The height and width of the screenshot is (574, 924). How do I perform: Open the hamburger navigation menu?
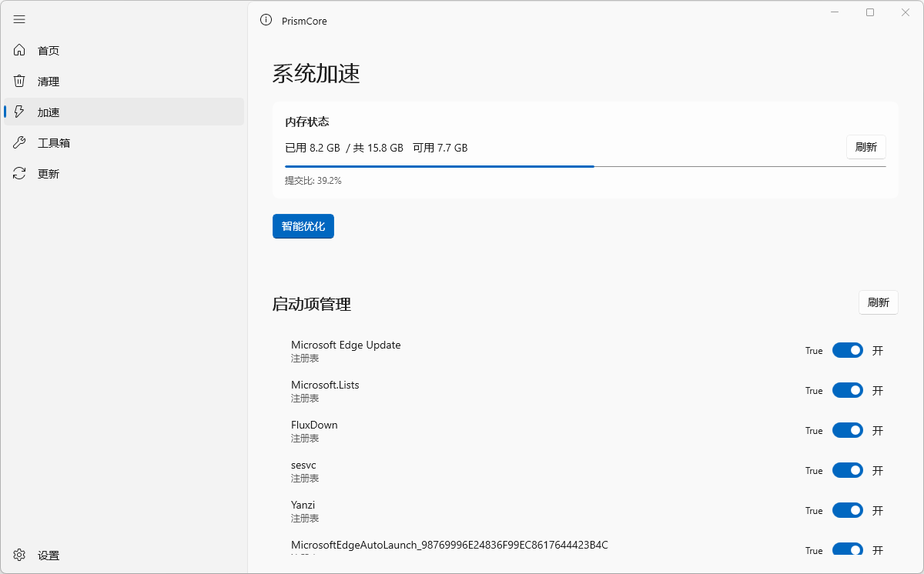tap(19, 19)
